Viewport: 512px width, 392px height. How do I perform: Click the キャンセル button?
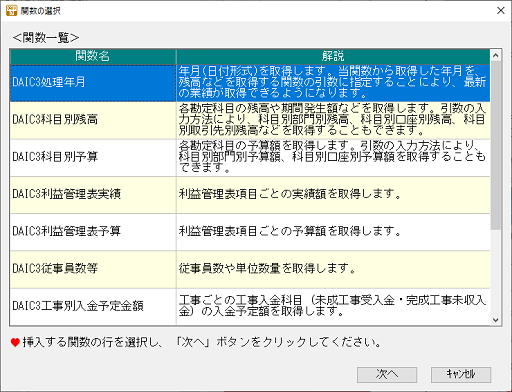(461, 375)
